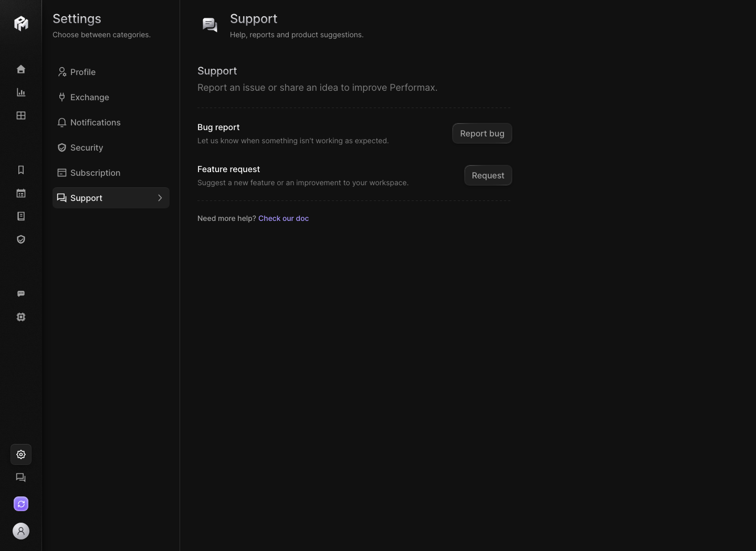Open the journal book icon in sidebar

coord(21,216)
